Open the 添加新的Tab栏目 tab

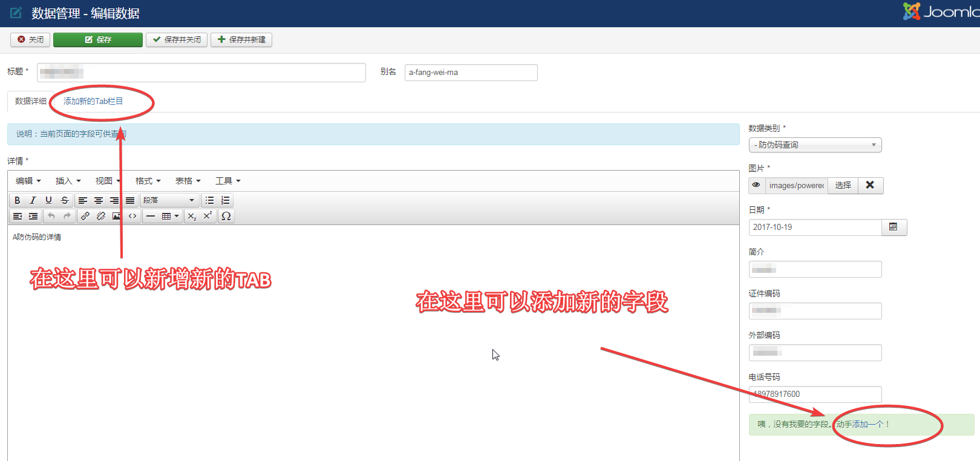pos(93,101)
